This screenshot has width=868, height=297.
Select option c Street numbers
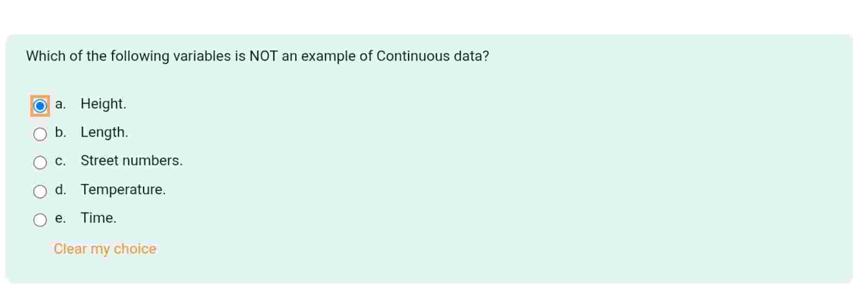[40, 162]
